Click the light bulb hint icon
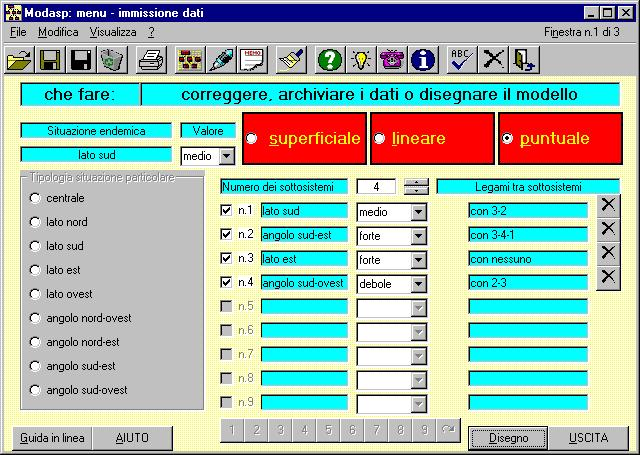This screenshot has width=640, height=455. (360, 60)
